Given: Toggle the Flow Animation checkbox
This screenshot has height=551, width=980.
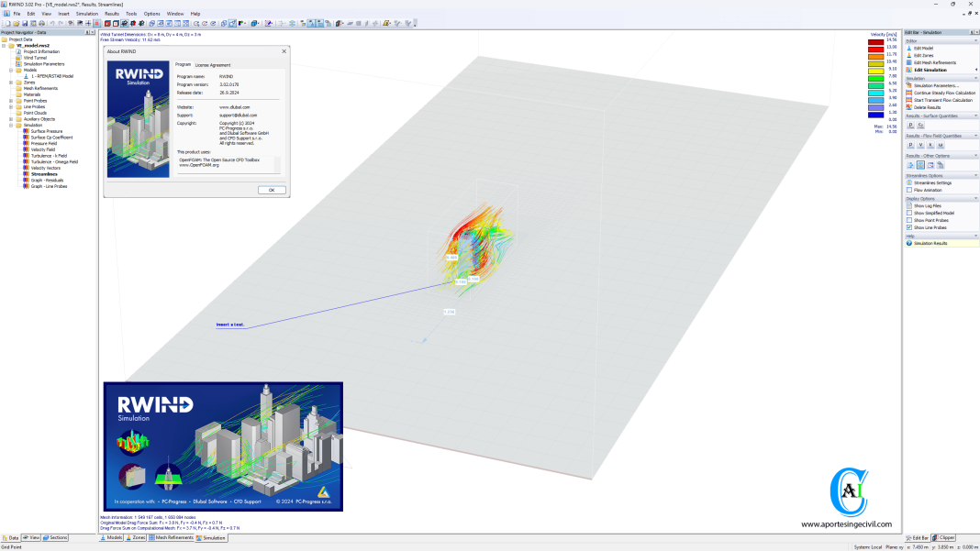Looking at the screenshot, I should pyautogui.click(x=908, y=189).
